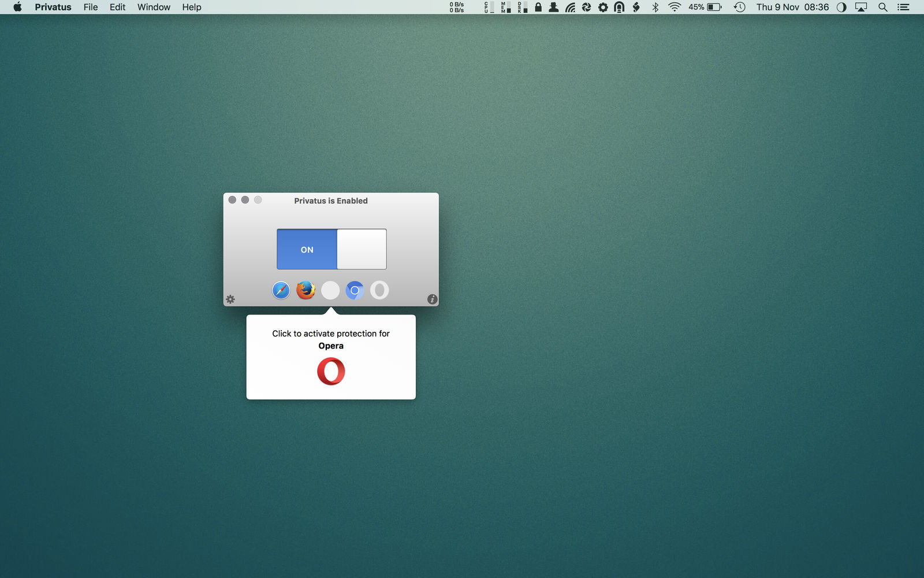
Task: Toggle Firefox protection icon
Action: click(x=305, y=290)
